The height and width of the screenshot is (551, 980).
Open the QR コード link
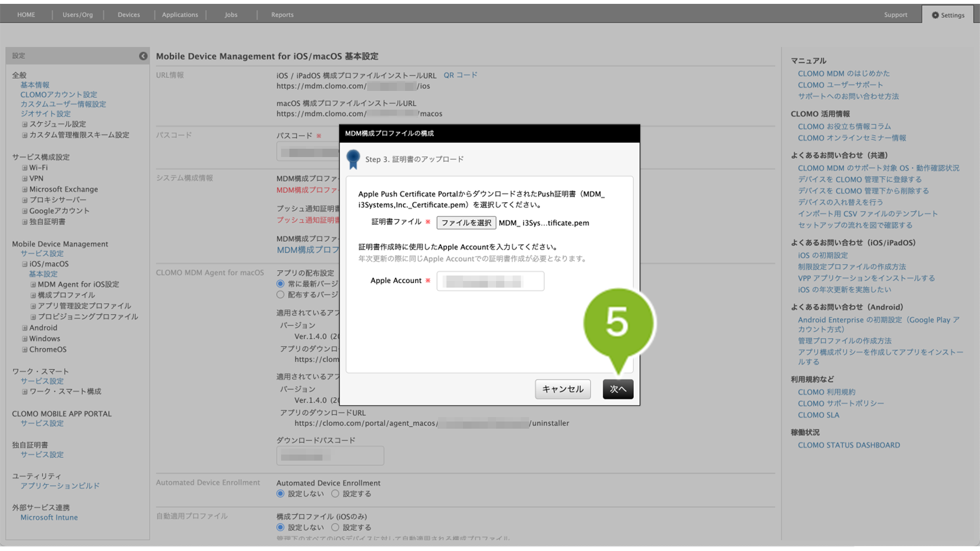460,75
